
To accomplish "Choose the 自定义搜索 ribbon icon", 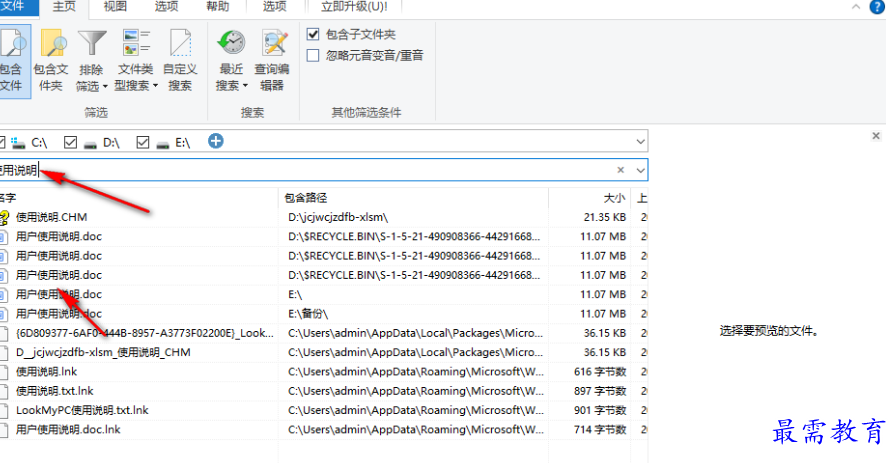I will click(180, 43).
